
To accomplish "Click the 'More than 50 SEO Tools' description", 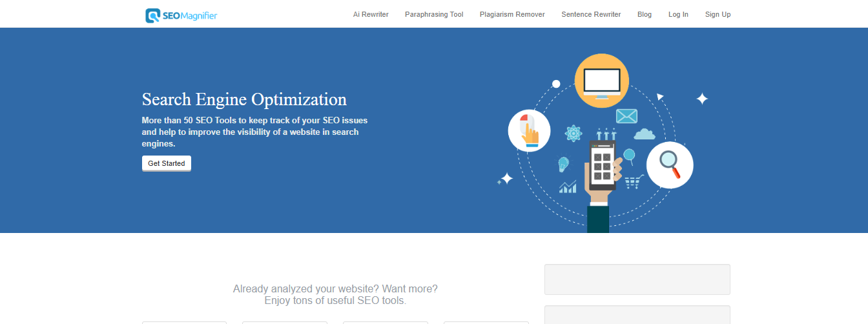I will [254, 132].
